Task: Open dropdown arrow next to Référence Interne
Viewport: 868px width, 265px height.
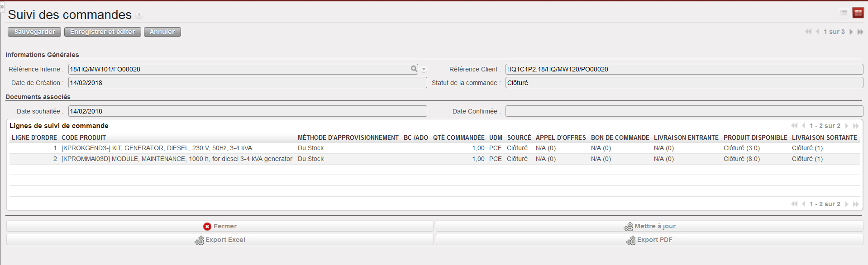Action: [x=424, y=70]
